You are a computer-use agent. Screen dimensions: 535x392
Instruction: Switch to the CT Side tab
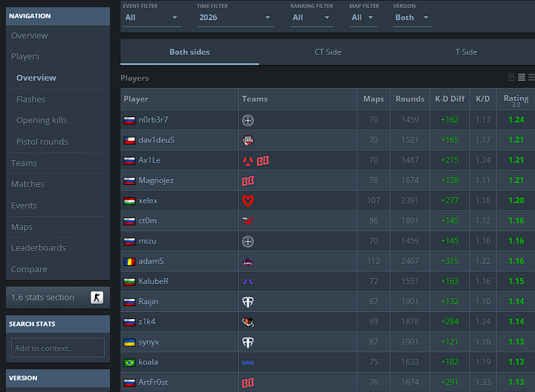(328, 52)
